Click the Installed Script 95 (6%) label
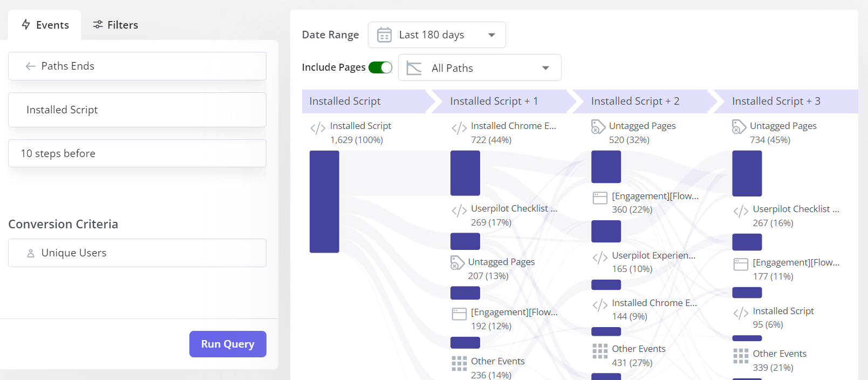The height and width of the screenshot is (380, 868). [783, 317]
